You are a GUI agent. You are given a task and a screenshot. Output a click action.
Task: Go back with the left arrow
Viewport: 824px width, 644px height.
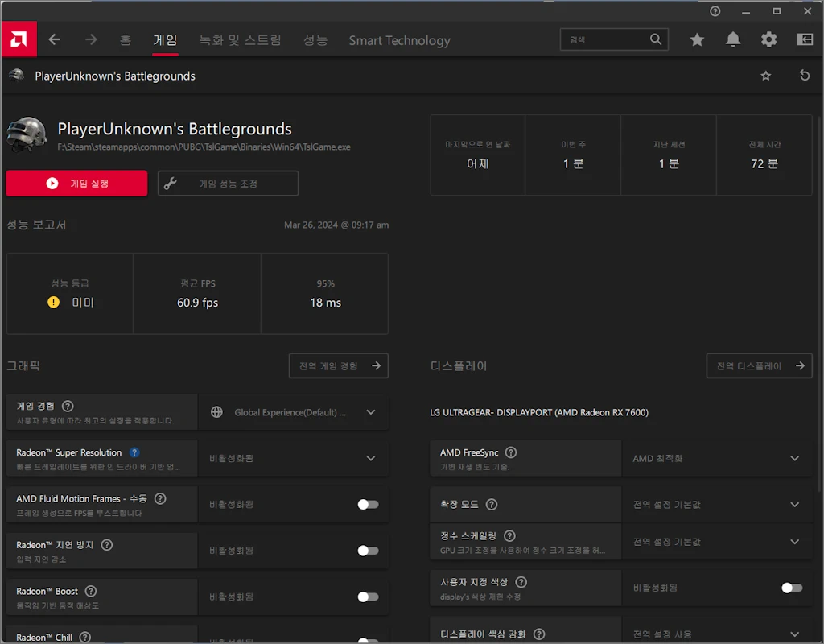click(x=55, y=39)
